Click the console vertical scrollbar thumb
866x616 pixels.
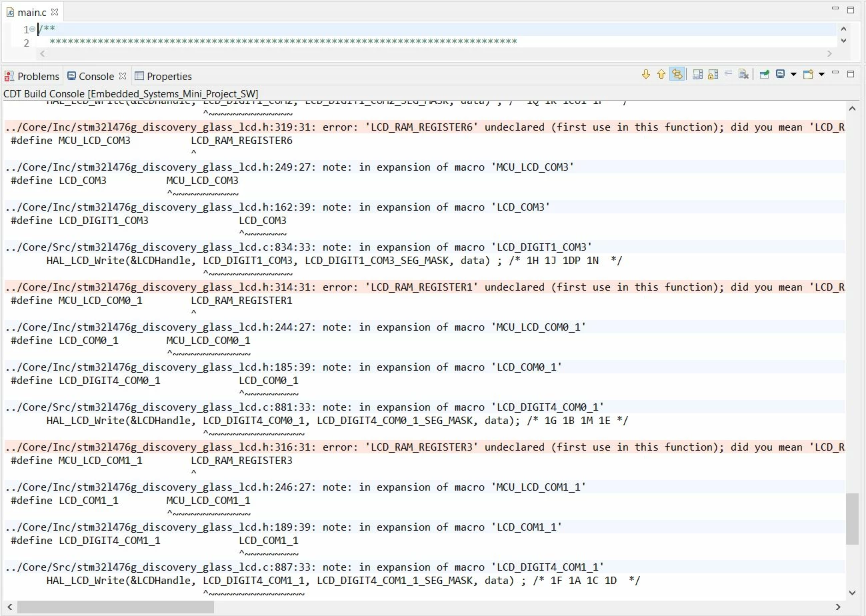[852, 519]
